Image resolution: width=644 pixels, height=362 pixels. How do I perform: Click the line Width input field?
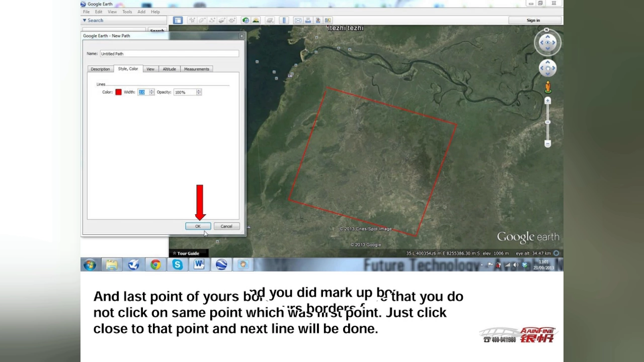click(143, 92)
